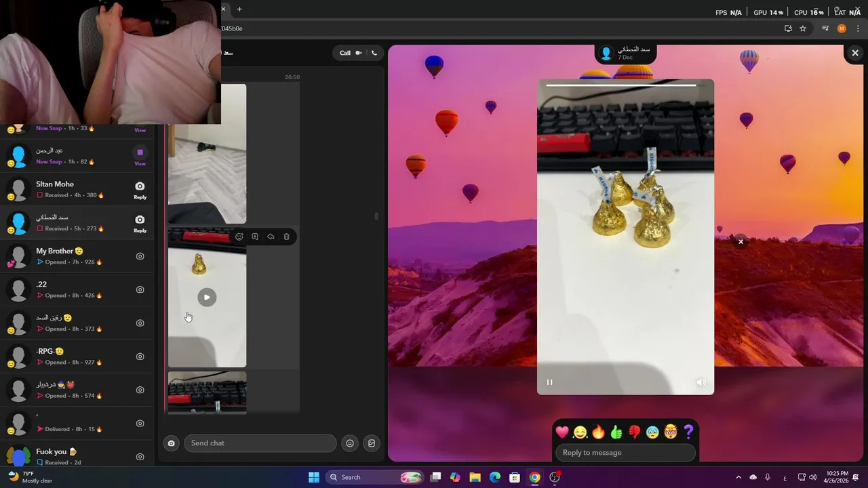This screenshot has width=868, height=488.
Task: React with the fire emoji
Action: click(598, 432)
